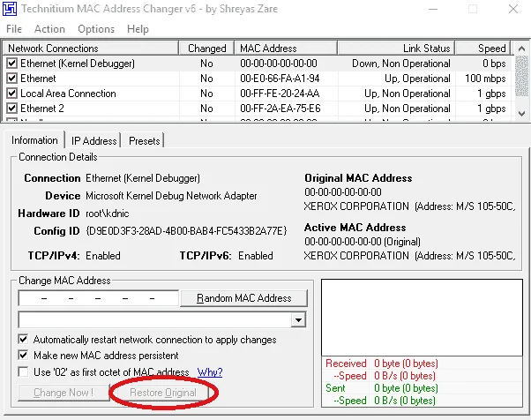Minimize the MAC Address Changer window
This screenshot has width=531, height=420.
(x=433, y=9)
